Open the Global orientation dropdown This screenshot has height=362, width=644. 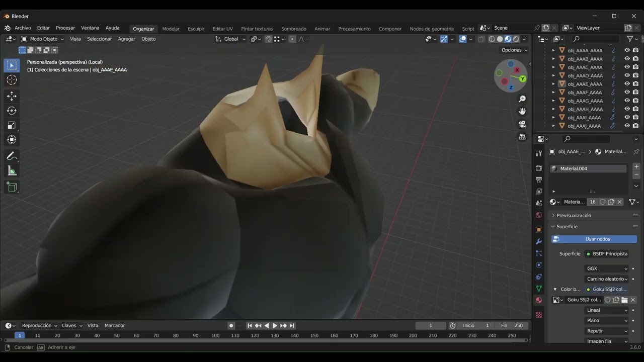(230, 39)
